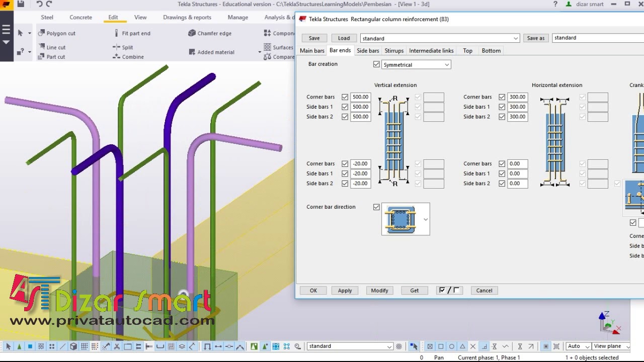This screenshot has height=362, width=644.
Task: Toggle the diagonal line selection switch
Action: click(x=62, y=346)
